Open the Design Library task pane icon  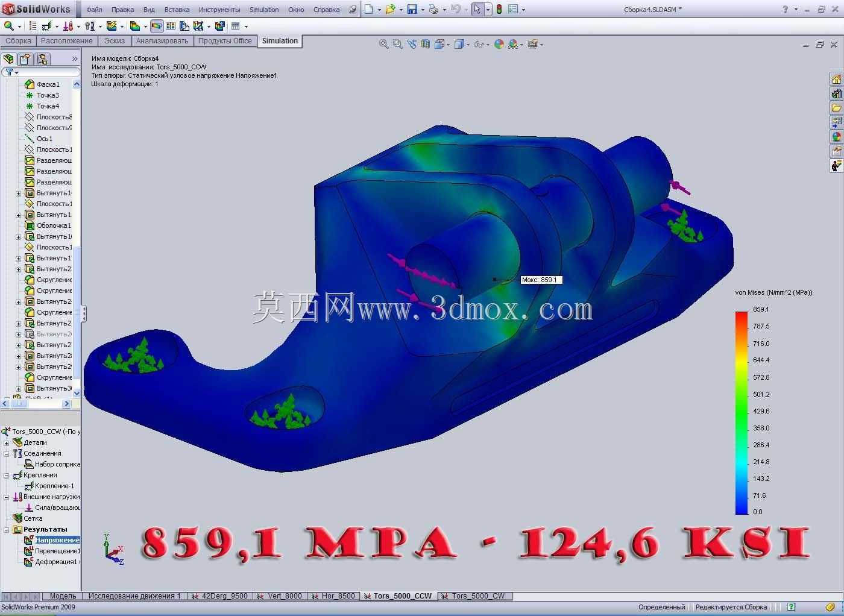[x=836, y=93]
